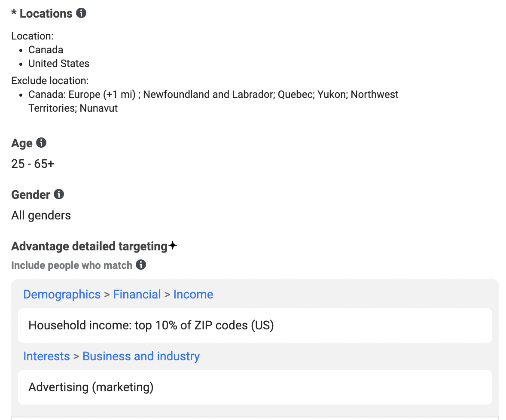Viewport: 506px width, 420px height.
Task: Select the Advertising (marketing) interest entry
Action: click(x=255, y=387)
